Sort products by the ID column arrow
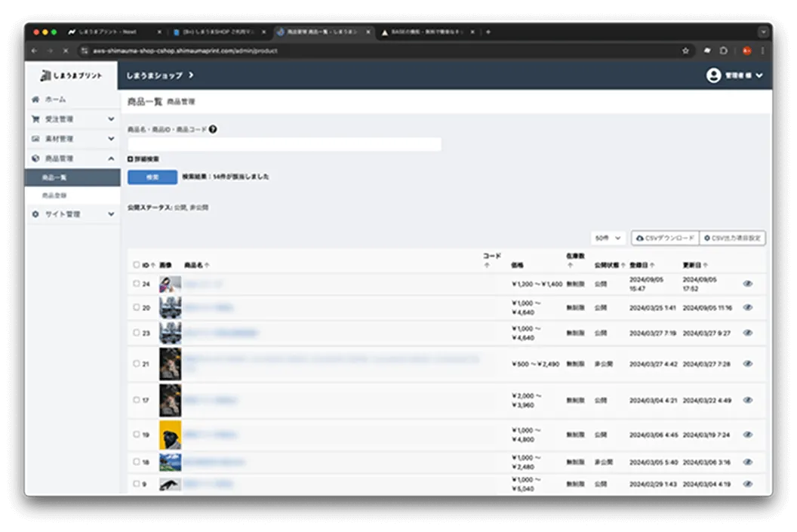The height and width of the screenshot is (532, 797). coord(153,266)
